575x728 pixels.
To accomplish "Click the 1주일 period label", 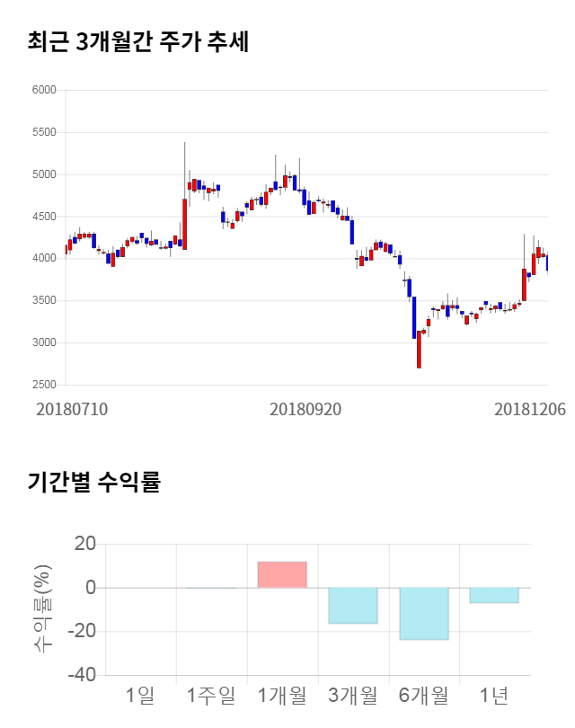I will coord(211,695).
